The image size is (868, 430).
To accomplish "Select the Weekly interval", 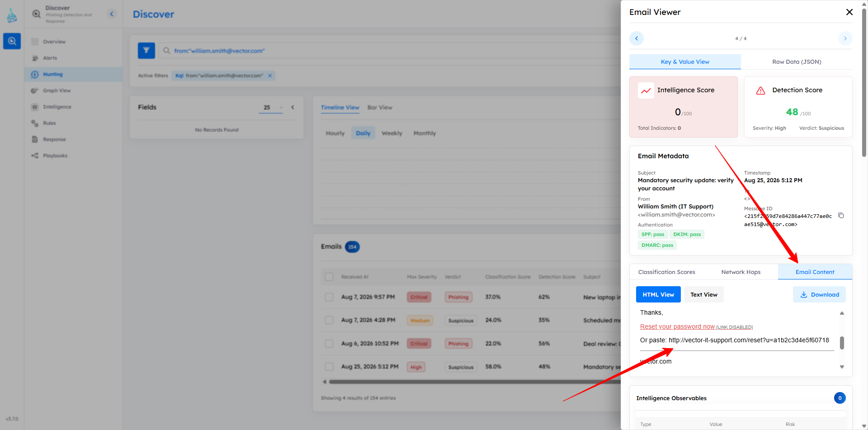I will pyautogui.click(x=392, y=133).
